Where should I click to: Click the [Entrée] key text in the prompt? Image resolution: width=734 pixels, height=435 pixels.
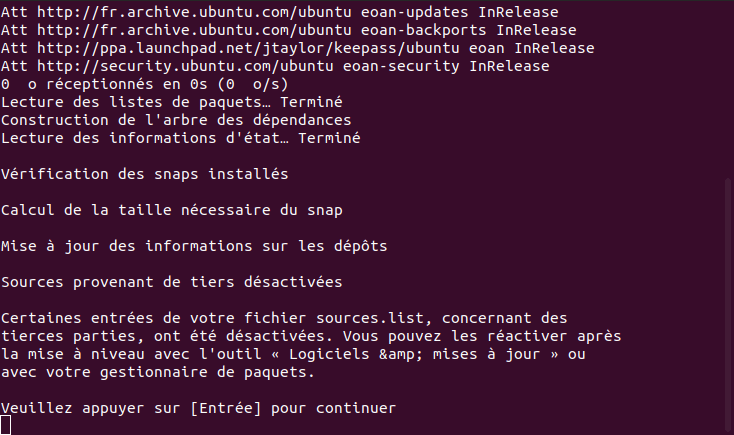235,408
